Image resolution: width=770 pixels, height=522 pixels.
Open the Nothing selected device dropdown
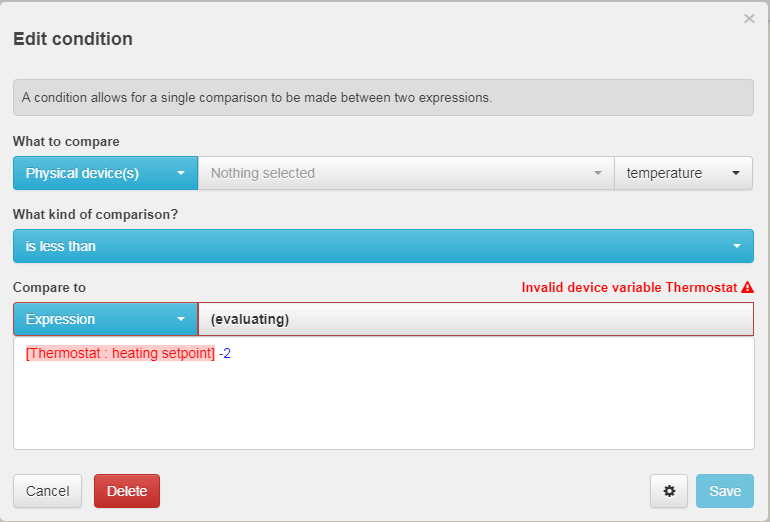point(406,173)
